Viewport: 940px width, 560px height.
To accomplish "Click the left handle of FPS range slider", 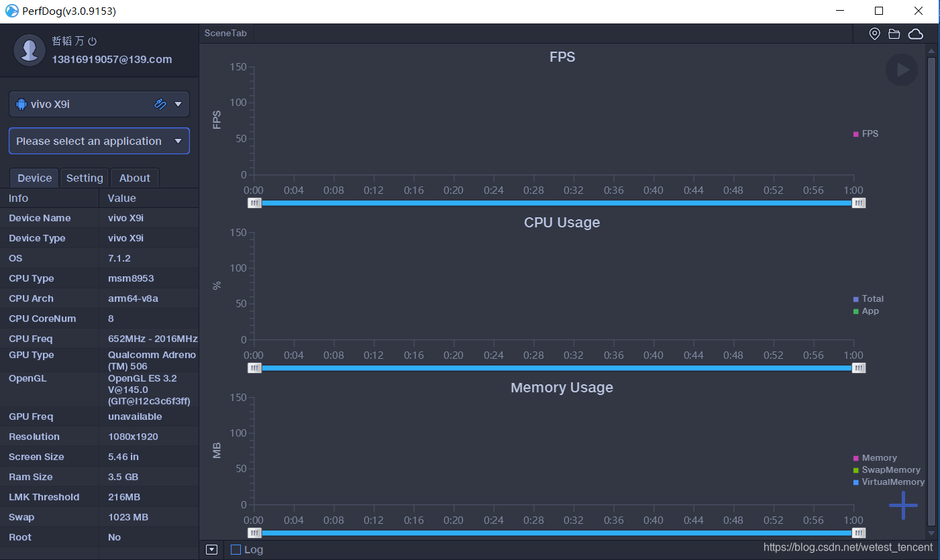I will tap(254, 203).
